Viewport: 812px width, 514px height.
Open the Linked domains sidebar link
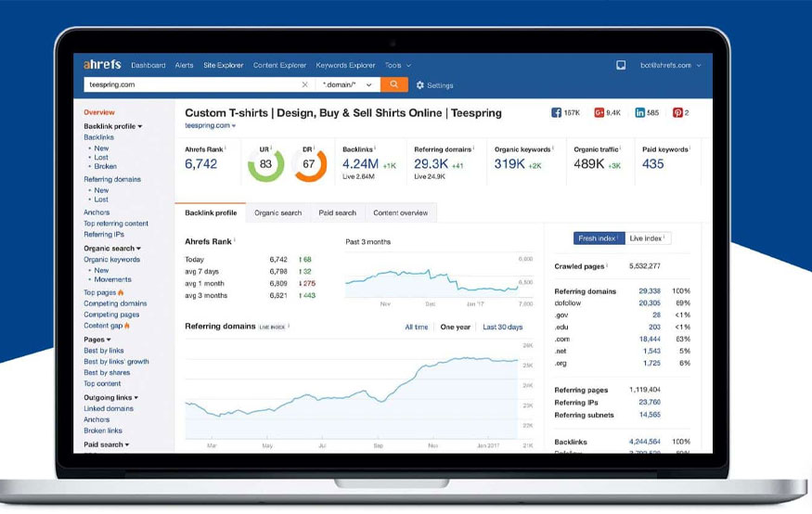tap(109, 408)
